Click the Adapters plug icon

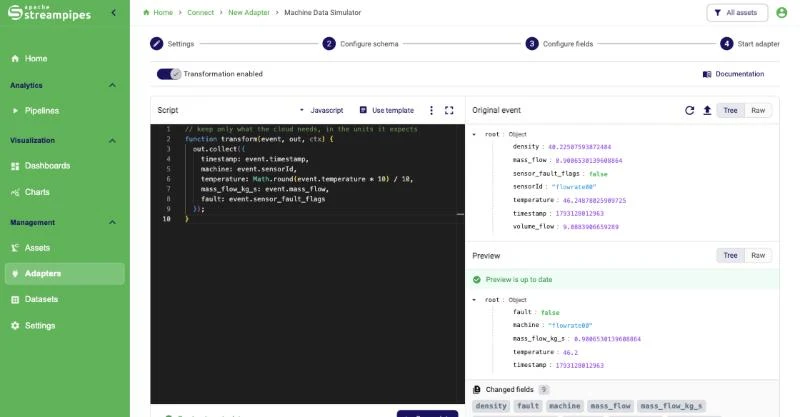click(15, 274)
